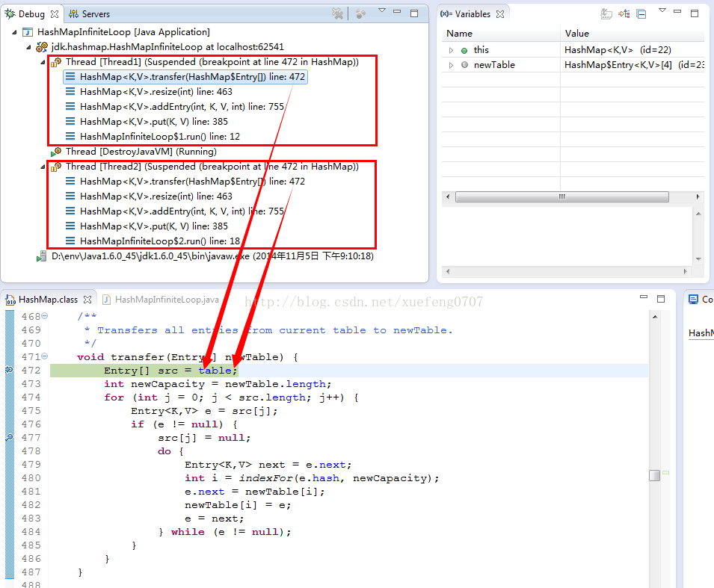The height and width of the screenshot is (588, 714).
Task: Click the Name column header in Variables
Action: (501, 34)
